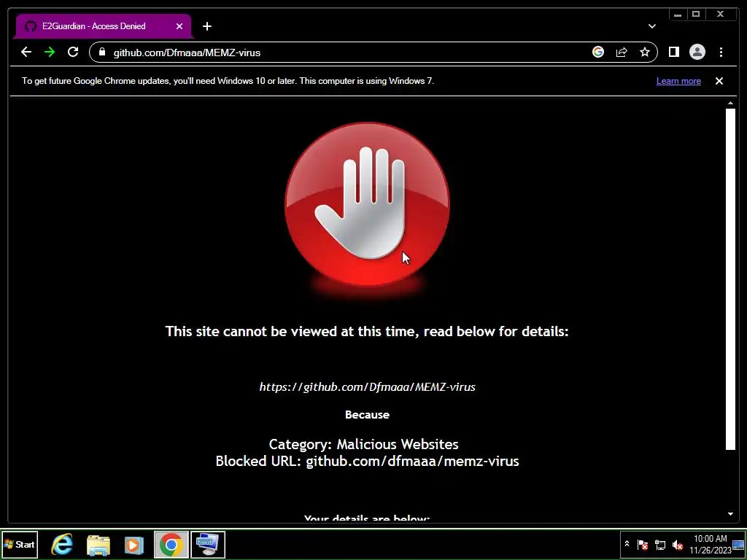The height and width of the screenshot is (560, 747).
Task: Select the E2Guardian - Access Denied tab
Action: (104, 26)
